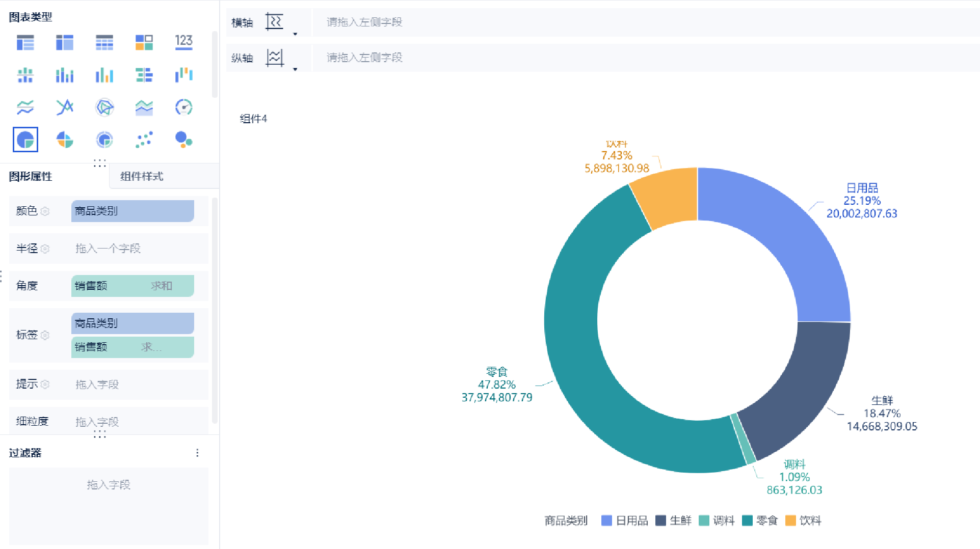Click the 5,898,130.98 data label
980x549 pixels.
pos(617,168)
